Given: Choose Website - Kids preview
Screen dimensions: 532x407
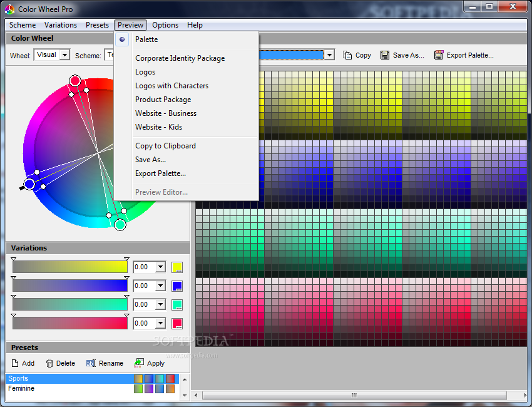Looking at the screenshot, I should (158, 127).
